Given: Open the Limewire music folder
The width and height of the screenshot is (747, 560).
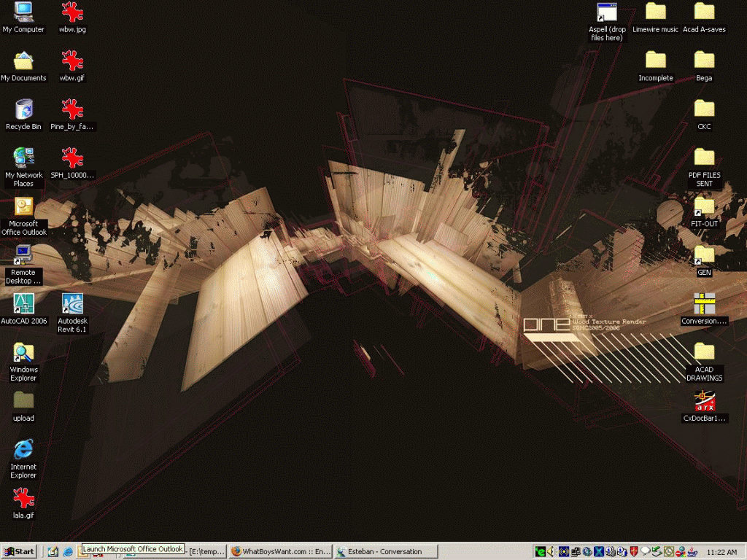Looking at the screenshot, I should click(x=656, y=17).
